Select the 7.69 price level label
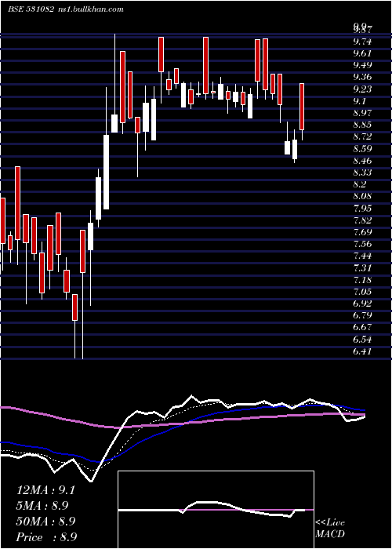 (362, 232)
